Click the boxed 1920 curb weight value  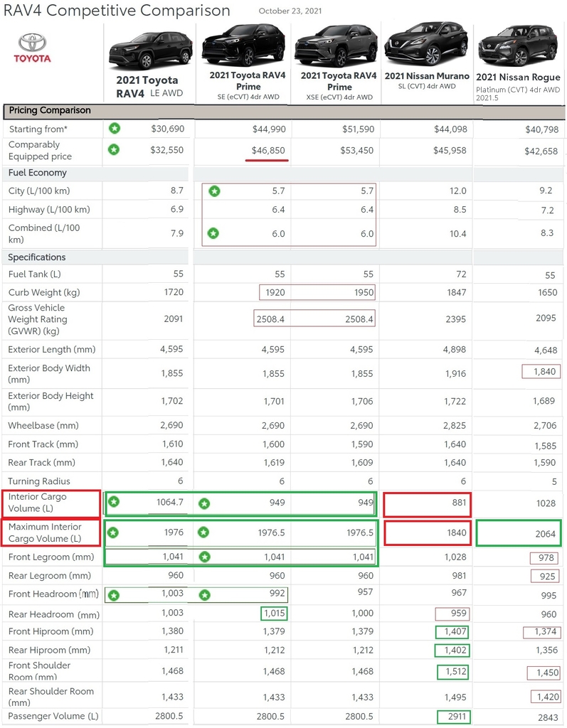coord(275,292)
